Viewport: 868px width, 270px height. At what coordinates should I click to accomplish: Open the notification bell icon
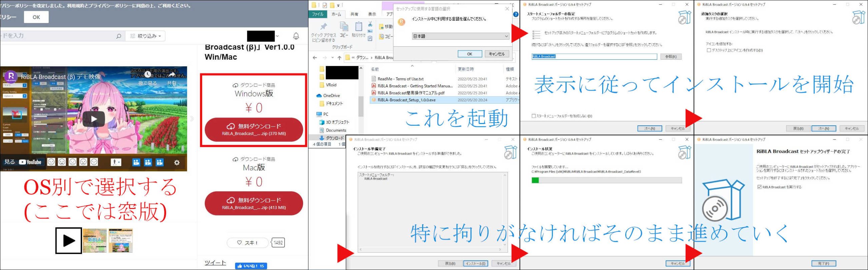tap(296, 36)
